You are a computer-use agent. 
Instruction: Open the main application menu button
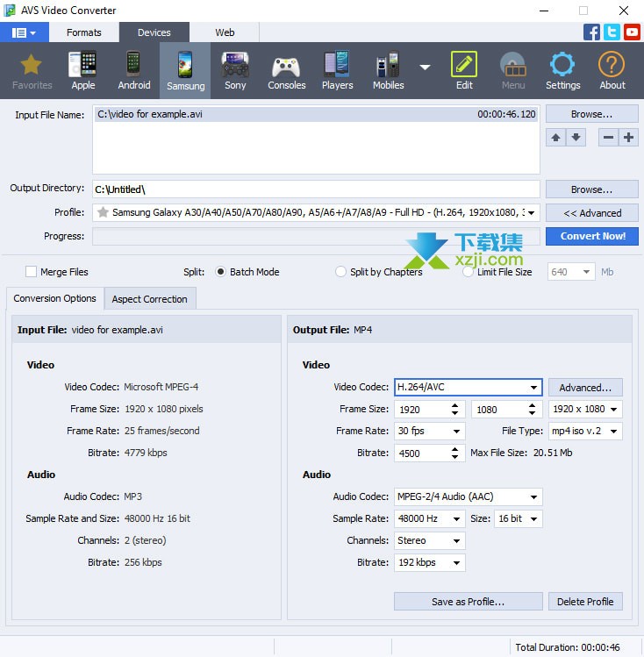point(25,32)
